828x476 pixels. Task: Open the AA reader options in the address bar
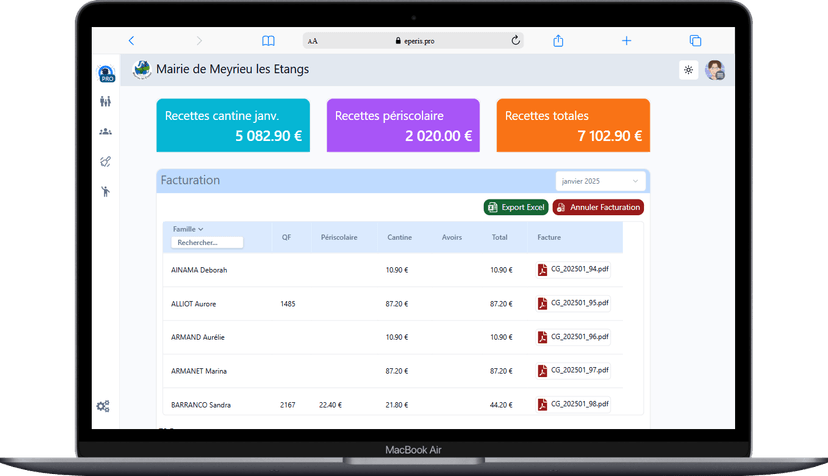pos(313,41)
